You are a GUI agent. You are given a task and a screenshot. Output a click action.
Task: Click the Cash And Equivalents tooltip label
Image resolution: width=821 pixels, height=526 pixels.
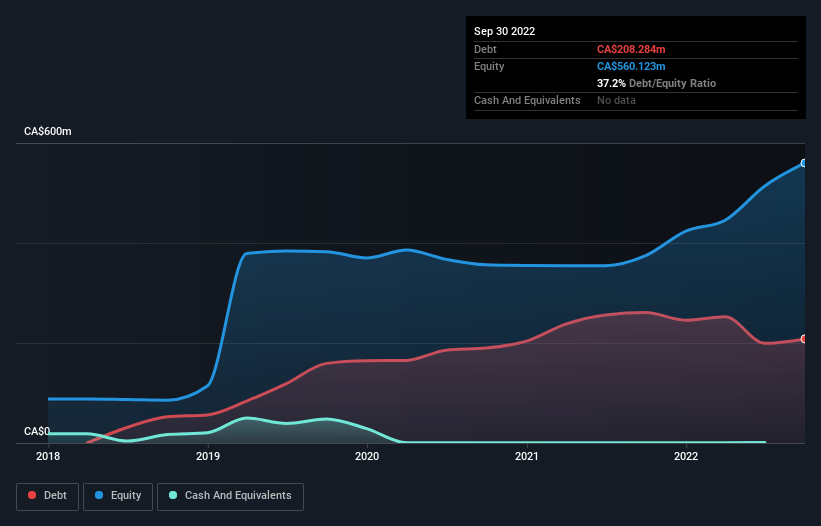(x=527, y=100)
